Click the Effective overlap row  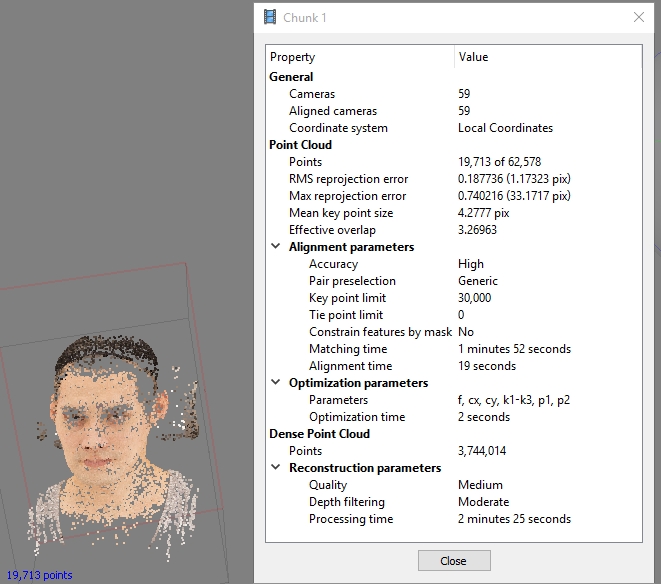[332, 230]
